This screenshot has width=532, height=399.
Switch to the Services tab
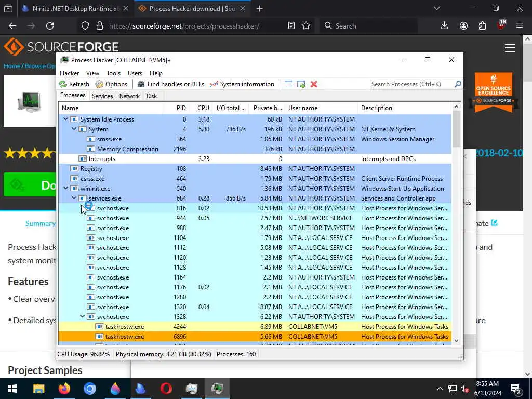tap(102, 96)
